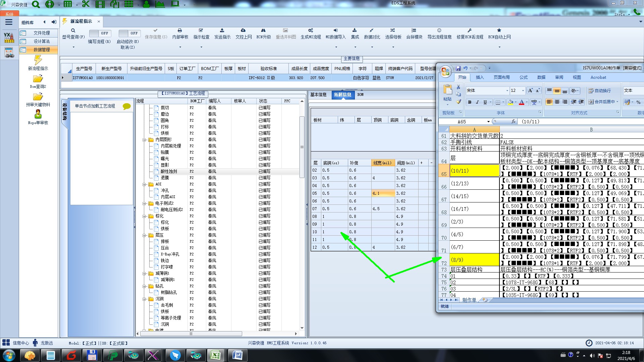The width and height of the screenshot is (644, 362).
Task: Click Excel bold formatting button
Action: [470, 102]
